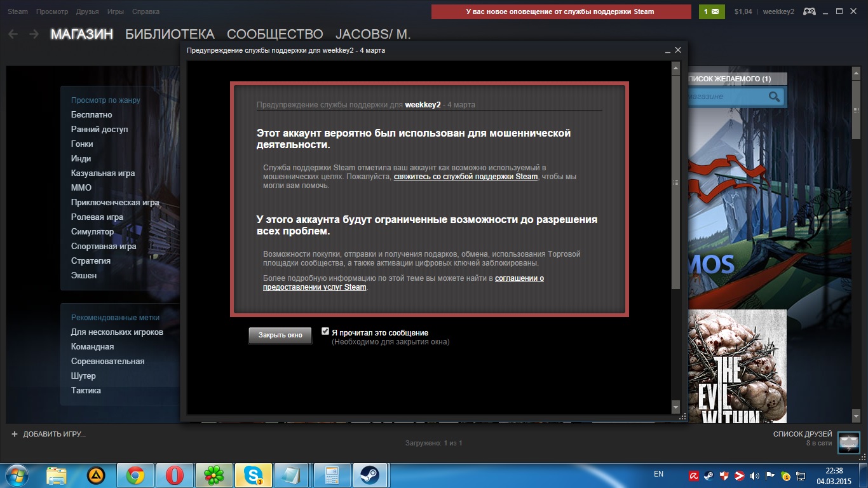Screen dimensions: 868x488
Task: Select the Экшен genre
Action: [x=84, y=276]
